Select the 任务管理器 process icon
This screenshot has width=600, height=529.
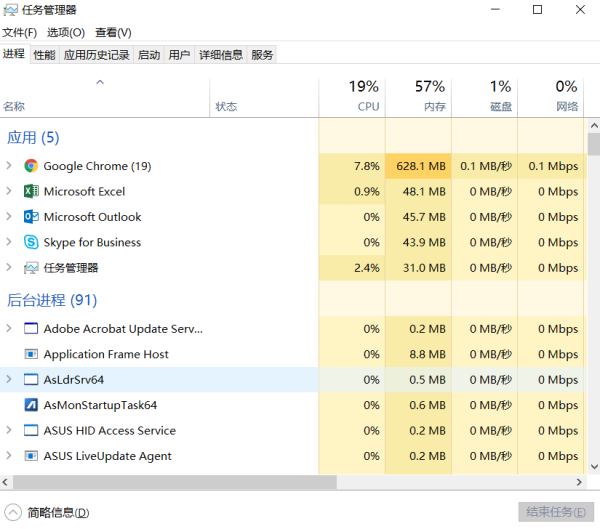point(31,268)
